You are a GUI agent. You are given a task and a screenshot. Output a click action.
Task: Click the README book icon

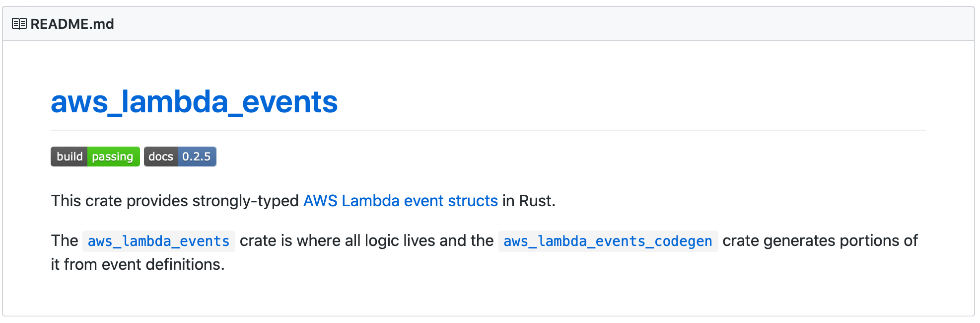point(19,24)
